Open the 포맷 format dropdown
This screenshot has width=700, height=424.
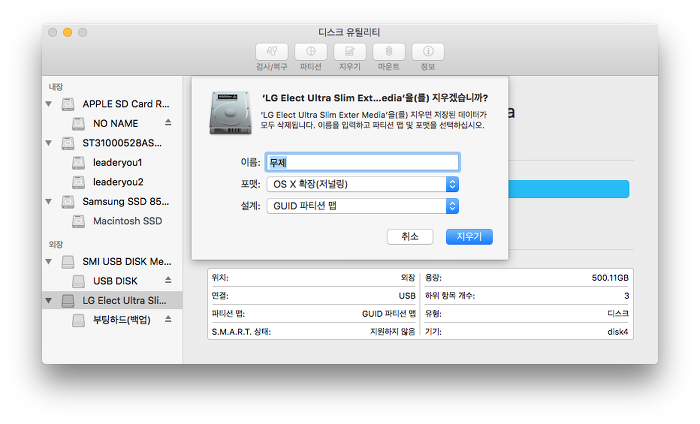pos(362,184)
